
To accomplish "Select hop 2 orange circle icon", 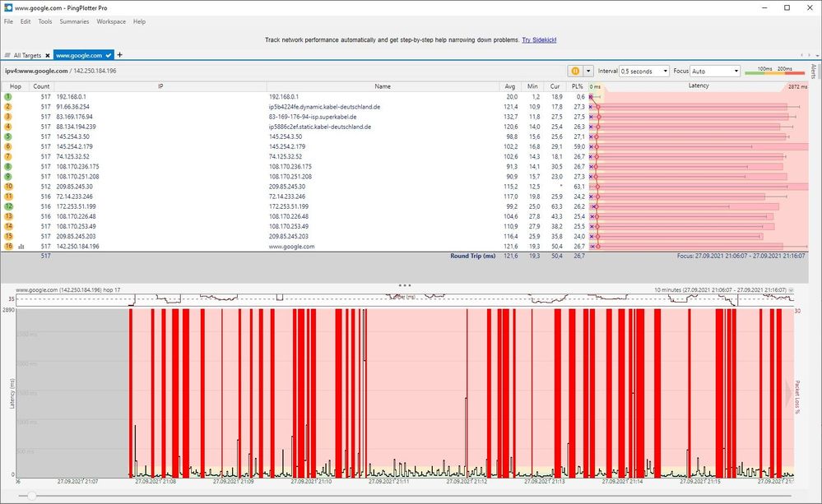I will pyautogui.click(x=8, y=107).
